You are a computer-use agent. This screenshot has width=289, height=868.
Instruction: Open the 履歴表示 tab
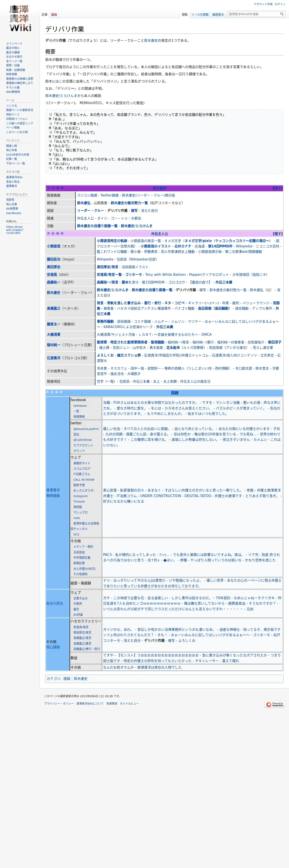[218, 14]
